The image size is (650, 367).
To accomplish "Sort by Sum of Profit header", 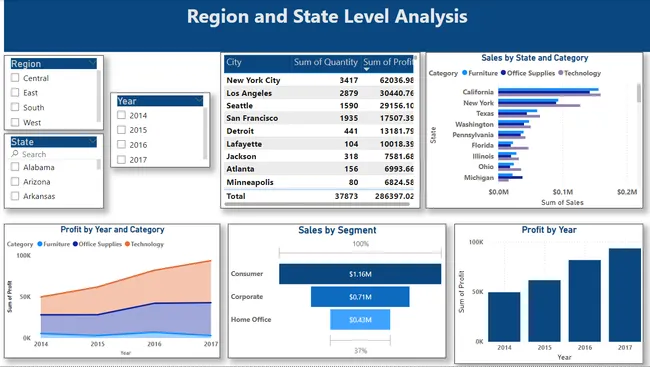I will [x=388, y=62].
